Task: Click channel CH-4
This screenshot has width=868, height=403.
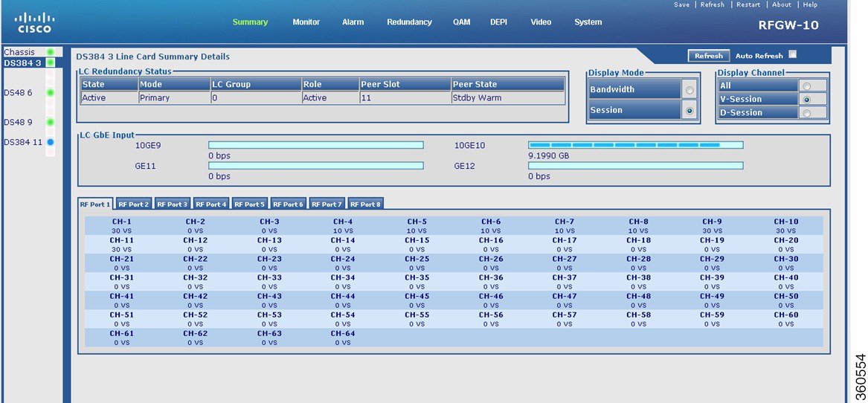Action: (x=343, y=222)
